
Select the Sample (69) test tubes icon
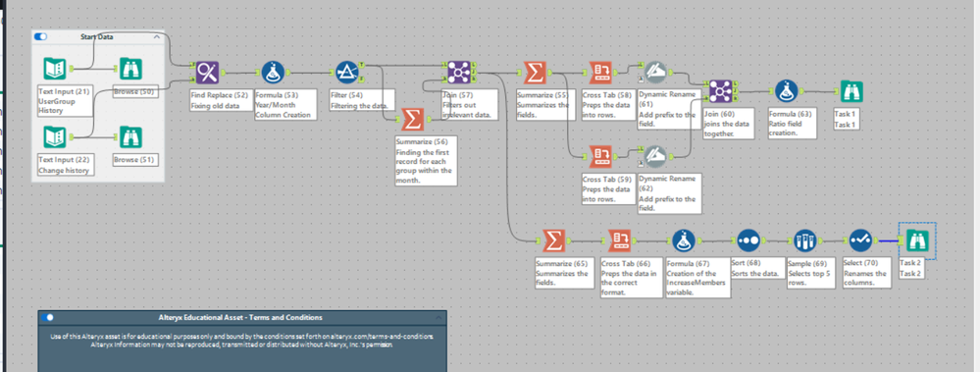(804, 240)
